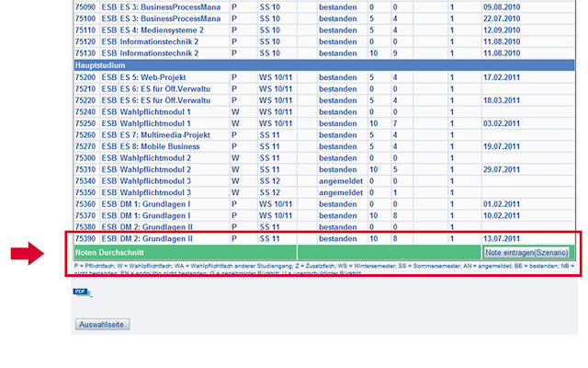
Task: Click exam date 17.02.2011
Action: point(503,77)
